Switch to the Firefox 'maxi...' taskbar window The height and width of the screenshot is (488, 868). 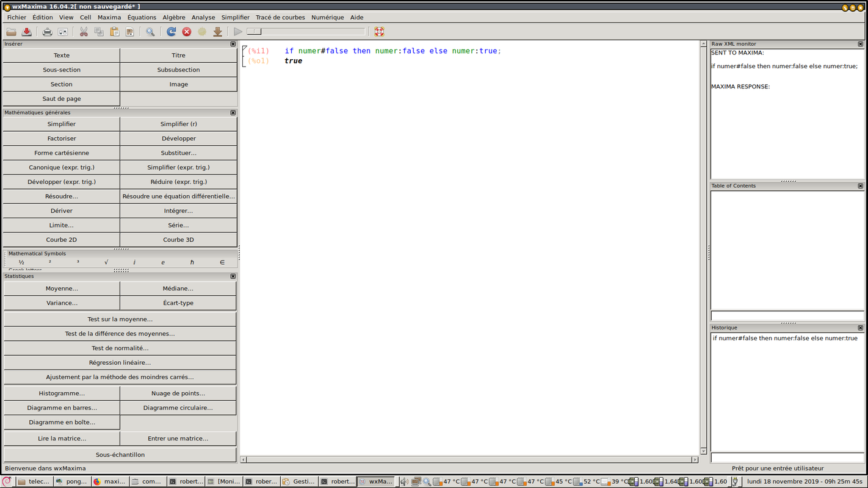pos(109,481)
